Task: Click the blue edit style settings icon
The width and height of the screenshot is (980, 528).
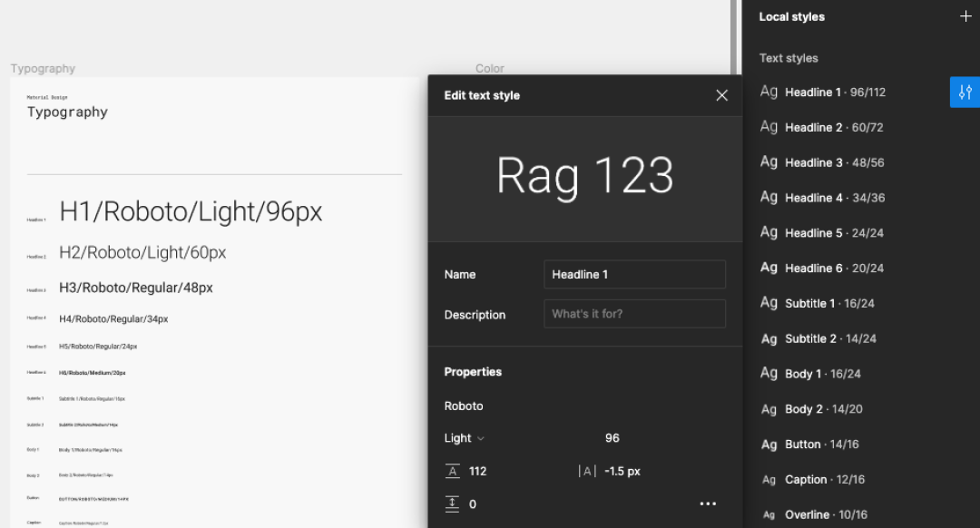Action: click(x=965, y=92)
